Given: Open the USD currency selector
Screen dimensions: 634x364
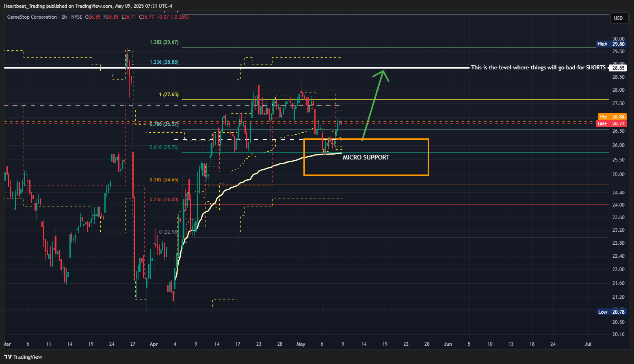Looking at the screenshot, I should pos(618,18).
